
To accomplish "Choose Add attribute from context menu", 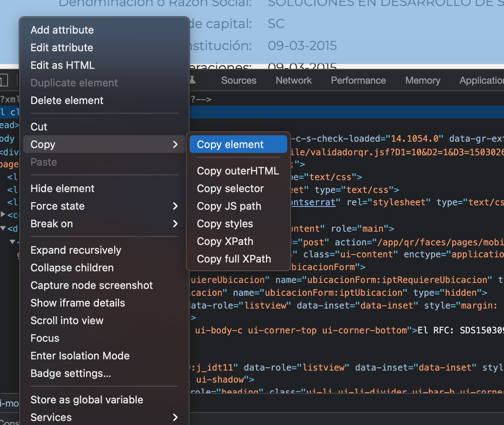I will point(104,30).
